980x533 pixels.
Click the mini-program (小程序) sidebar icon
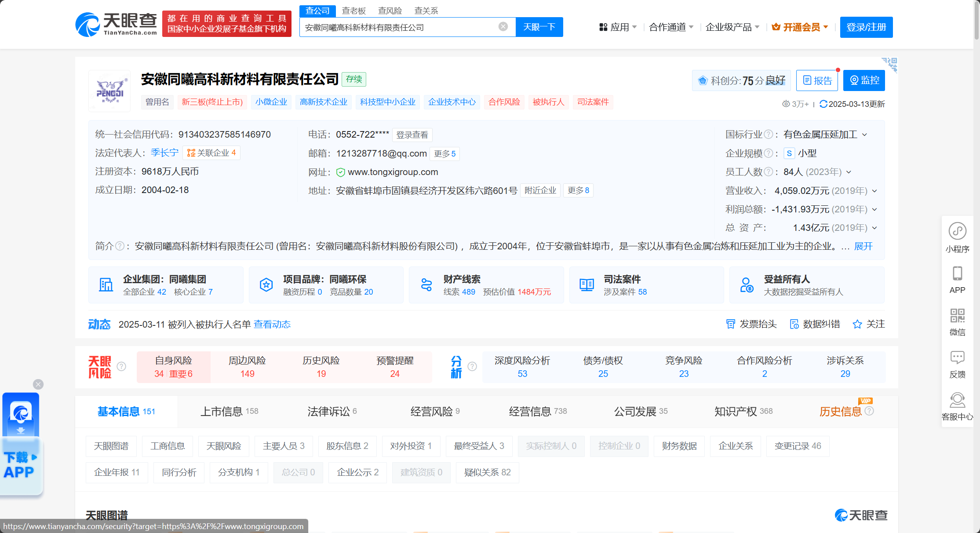click(x=957, y=231)
